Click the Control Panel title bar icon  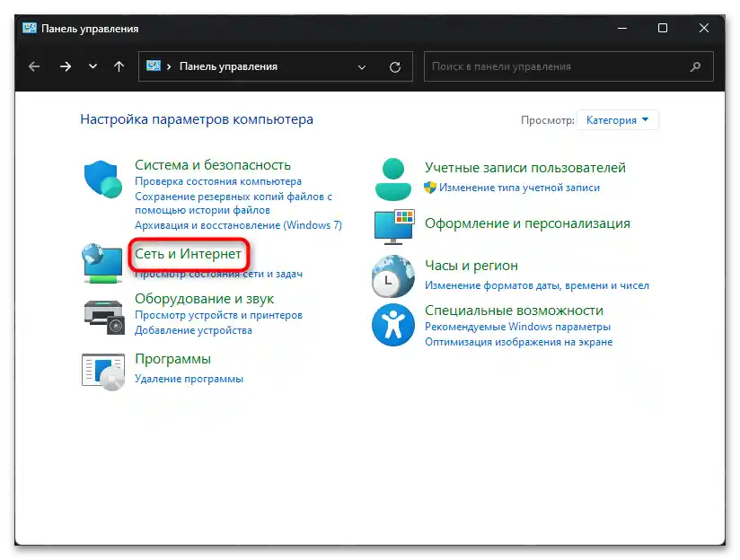[x=30, y=28]
